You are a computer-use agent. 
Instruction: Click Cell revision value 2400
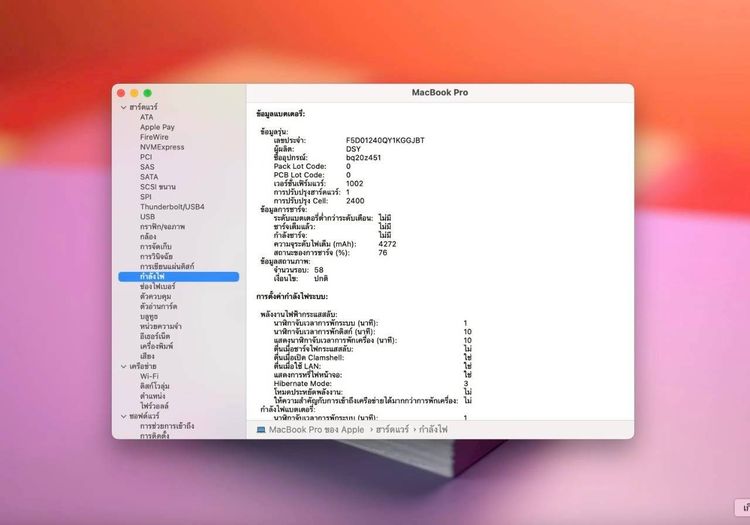coord(355,201)
